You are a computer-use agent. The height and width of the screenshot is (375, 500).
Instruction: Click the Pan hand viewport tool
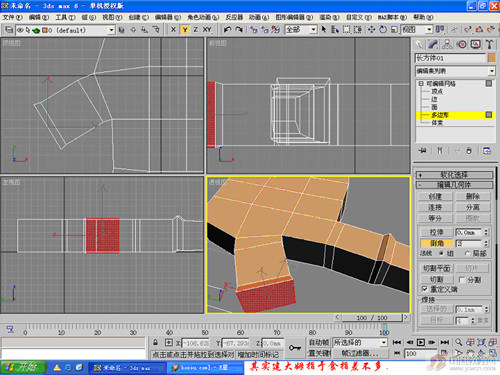pyautogui.click(x=470, y=353)
